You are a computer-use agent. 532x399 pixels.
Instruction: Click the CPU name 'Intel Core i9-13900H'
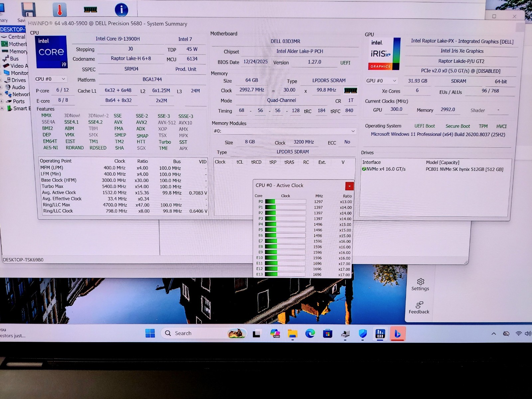click(x=118, y=39)
